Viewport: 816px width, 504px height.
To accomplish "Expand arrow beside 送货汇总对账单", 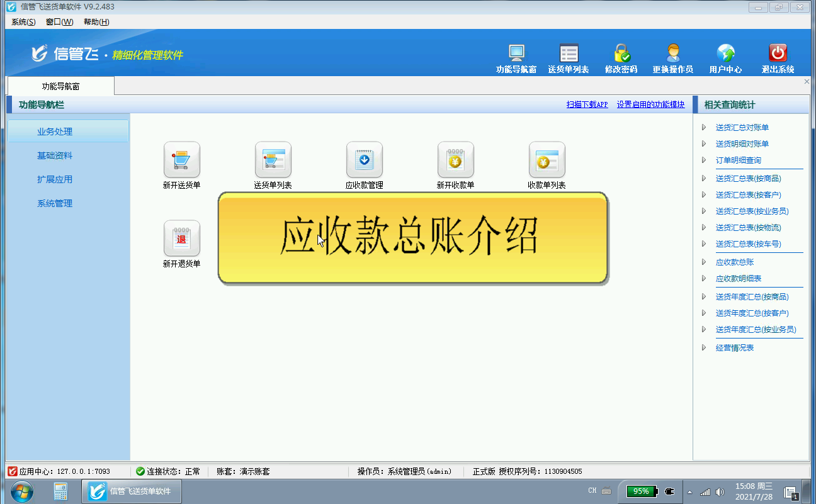I will pyautogui.click(x=704, y=128).
